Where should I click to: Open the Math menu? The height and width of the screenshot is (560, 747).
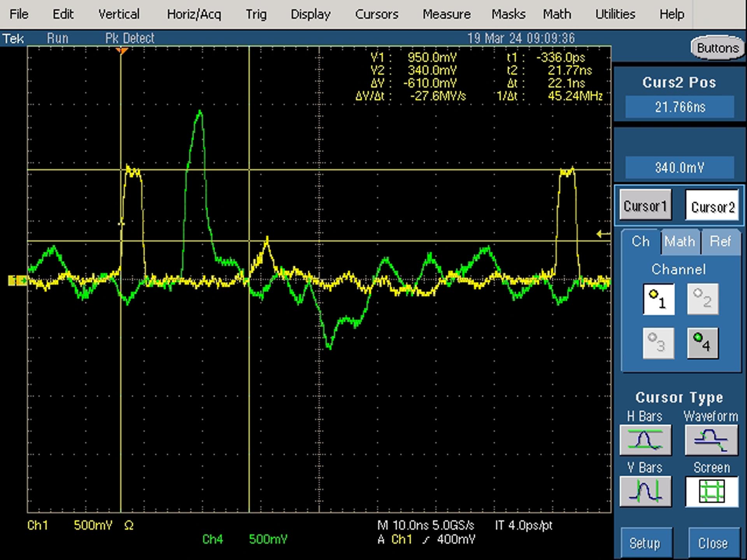[x=557, y=14]
